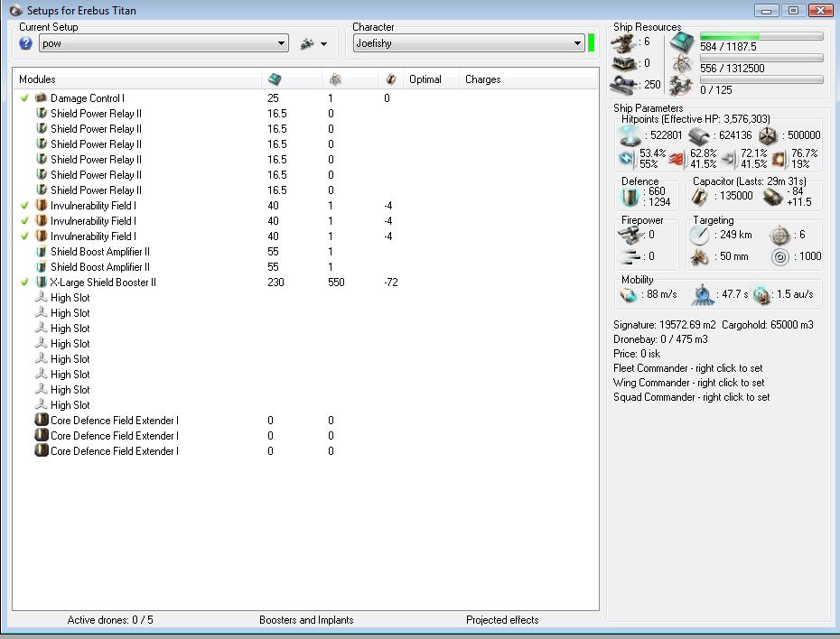Toggle X-Large Shield Booster II checkmark
Screen dimensions: 840x639
click(x=24, y=282)
